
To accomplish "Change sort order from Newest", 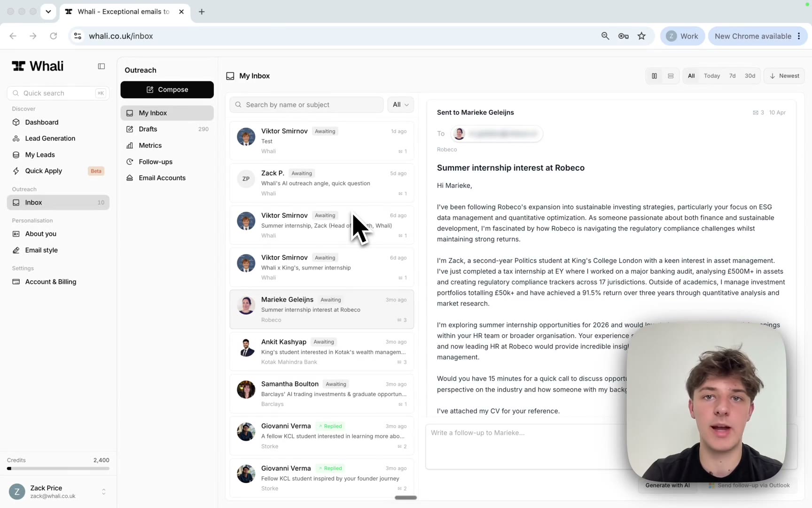I will pos(784,76).
